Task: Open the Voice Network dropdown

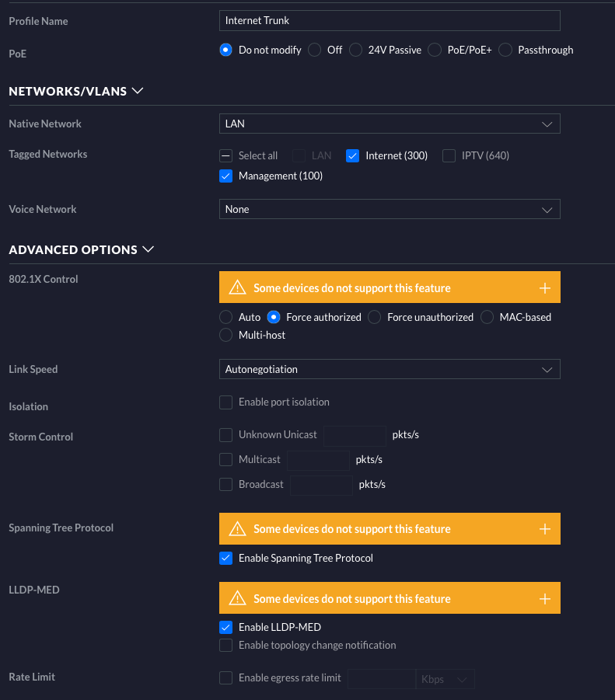Action: coord(390,209)
